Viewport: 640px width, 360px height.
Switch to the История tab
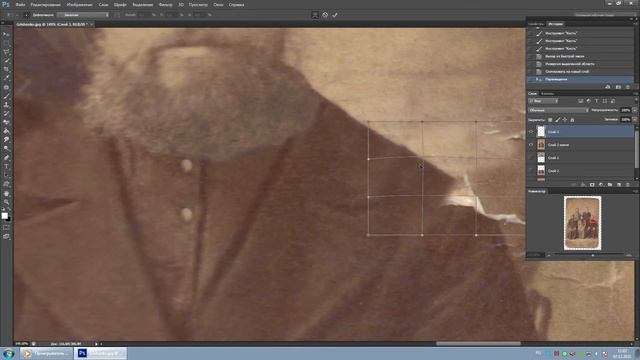pos(556,24)
